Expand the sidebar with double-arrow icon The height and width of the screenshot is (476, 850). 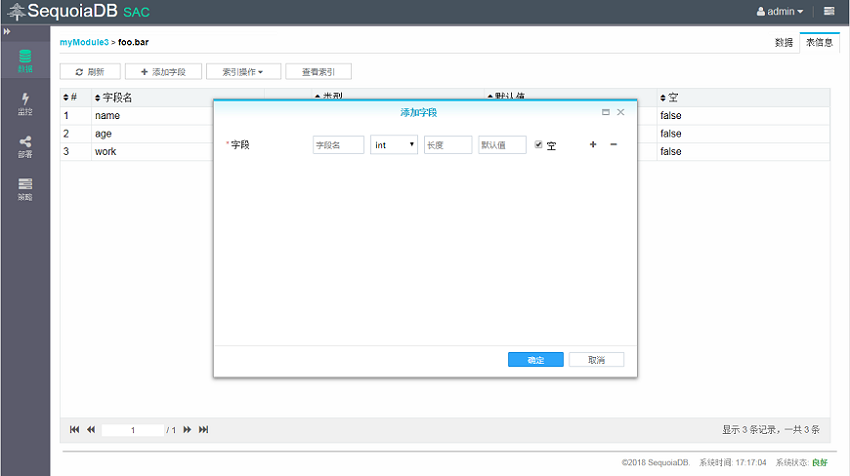tap(8, 33)
